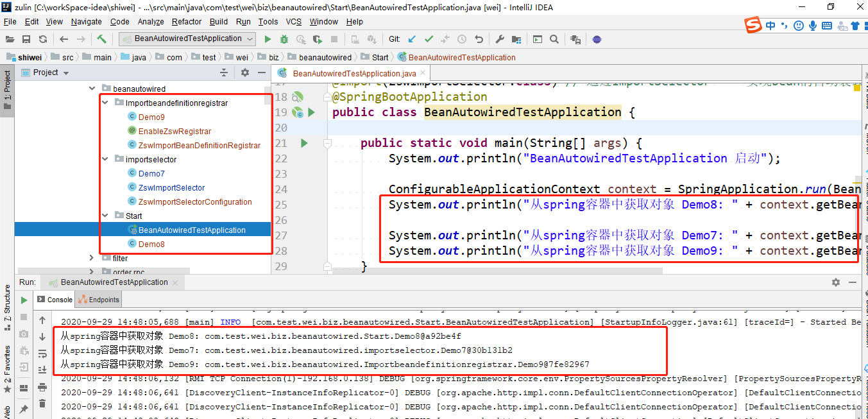The image size is (868, 419).
Task: Run the BeanAutowiredTestApplication with the green play icon
Action: (268, 38)
